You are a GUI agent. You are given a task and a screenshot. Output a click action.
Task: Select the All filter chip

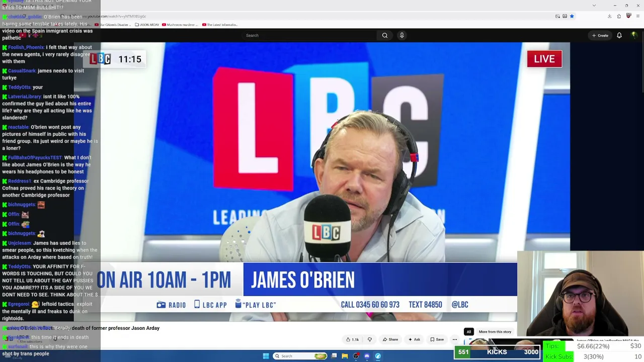click(x=468, y=332)
